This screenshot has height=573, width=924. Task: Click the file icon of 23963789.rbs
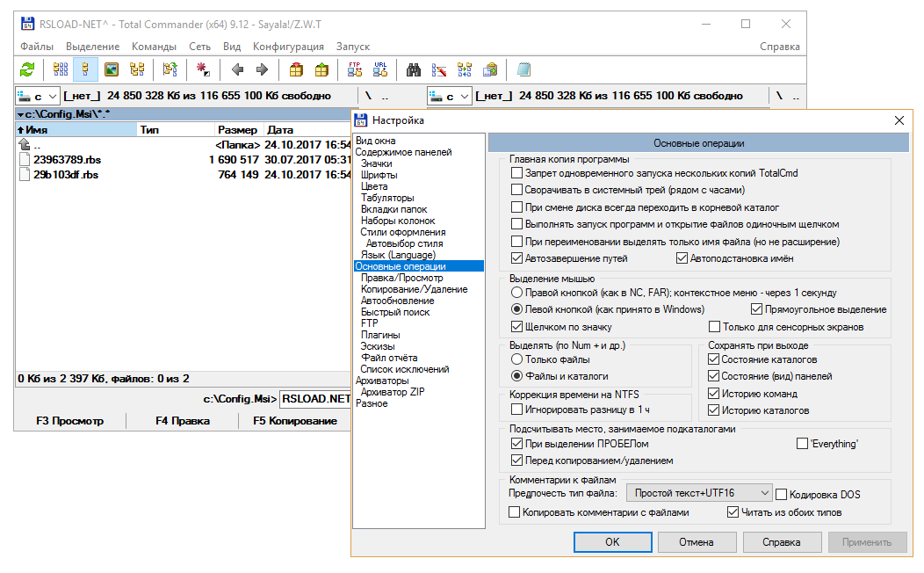point(25,160)
